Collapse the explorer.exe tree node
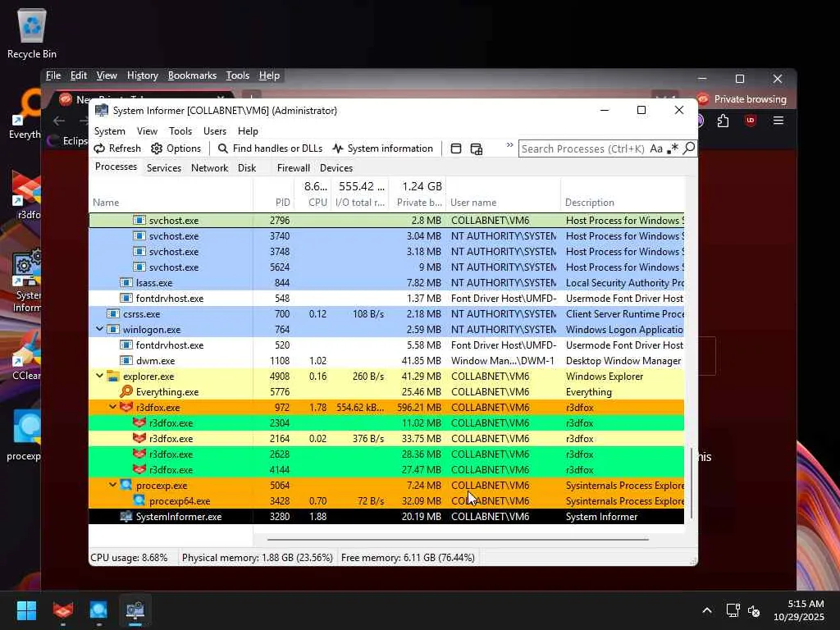This screenshot has width=840, height=630. [99, 376]
